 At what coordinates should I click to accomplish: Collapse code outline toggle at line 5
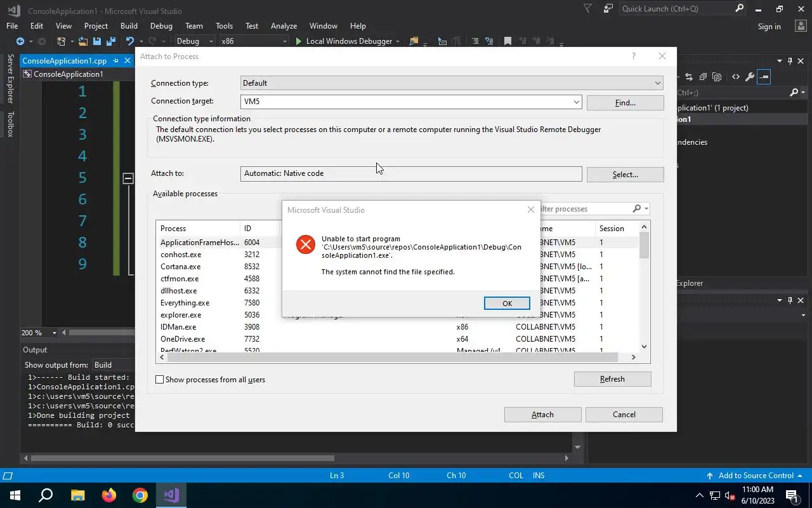point(128,178)
